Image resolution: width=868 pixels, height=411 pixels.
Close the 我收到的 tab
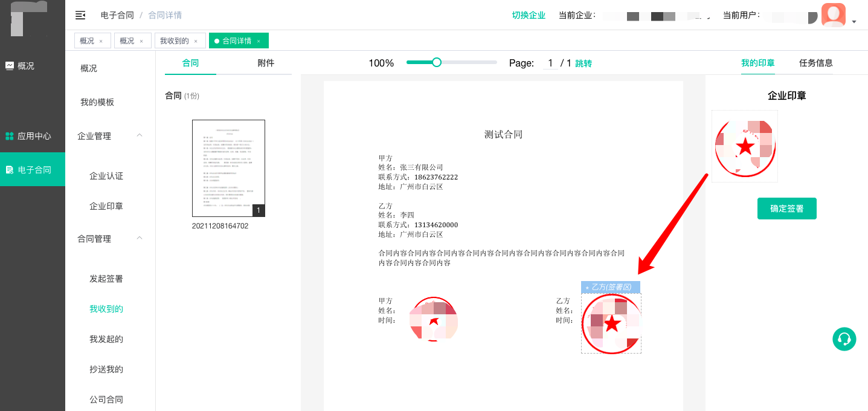(196, 41)
